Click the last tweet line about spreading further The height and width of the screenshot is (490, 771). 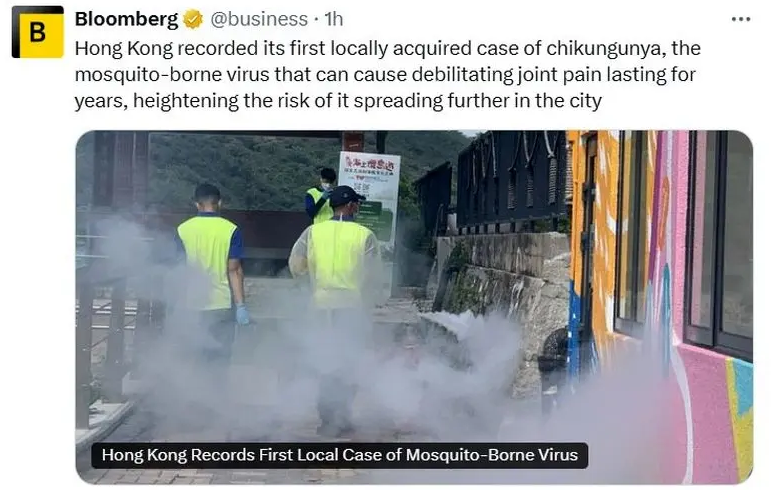[x=338, y=101]
